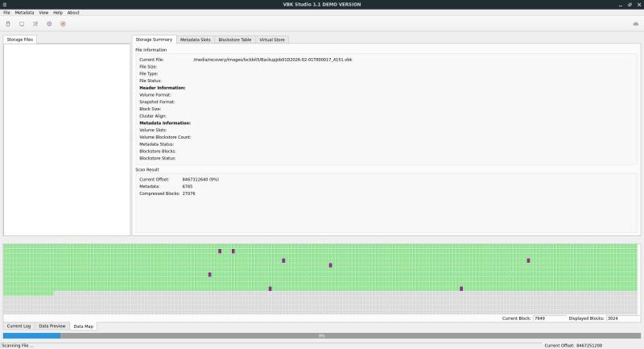Click the cloud icon in the toolbar
644x349 pixels.
pos(636,24)
